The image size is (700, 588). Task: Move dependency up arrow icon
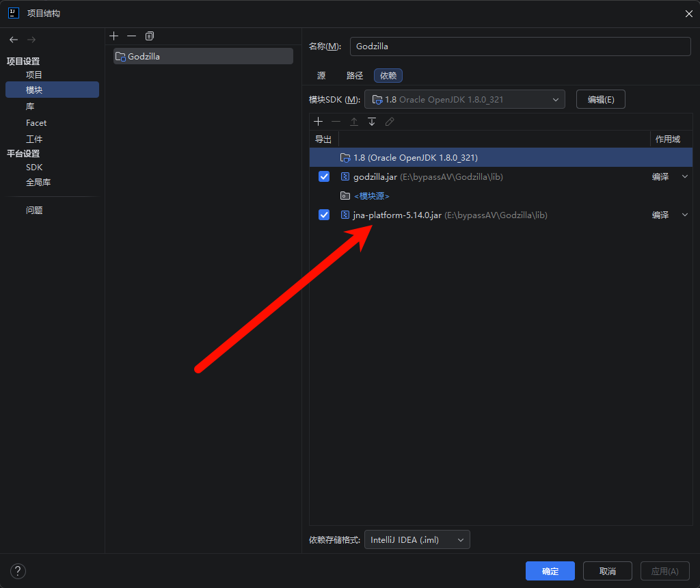(x=354, y=122)
